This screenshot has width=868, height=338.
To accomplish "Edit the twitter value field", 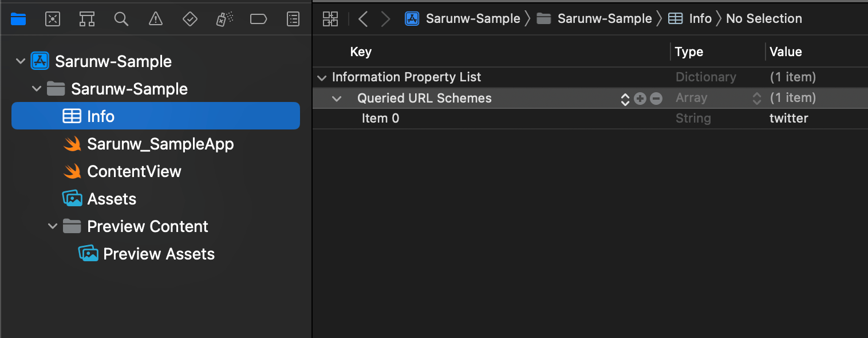I will point(789,119).
